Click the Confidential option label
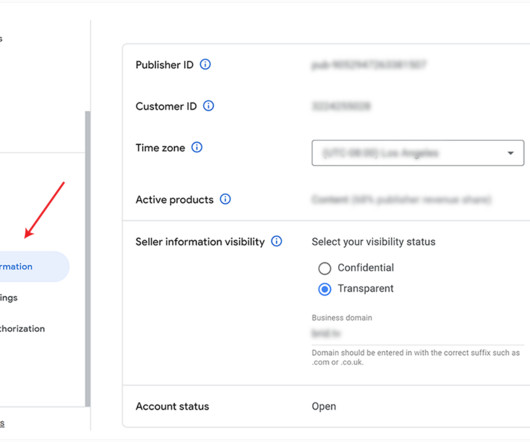This screenshot has height=442, width=530. tap(366, 268)
